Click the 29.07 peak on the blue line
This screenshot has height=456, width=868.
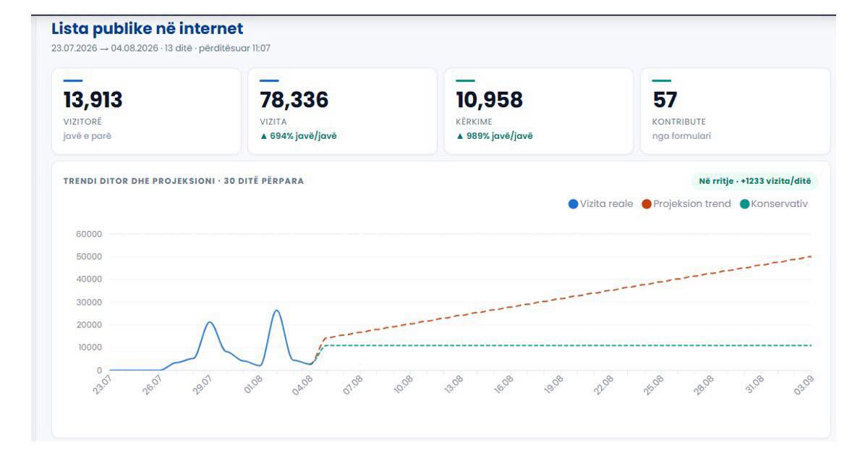coord(209,322)
